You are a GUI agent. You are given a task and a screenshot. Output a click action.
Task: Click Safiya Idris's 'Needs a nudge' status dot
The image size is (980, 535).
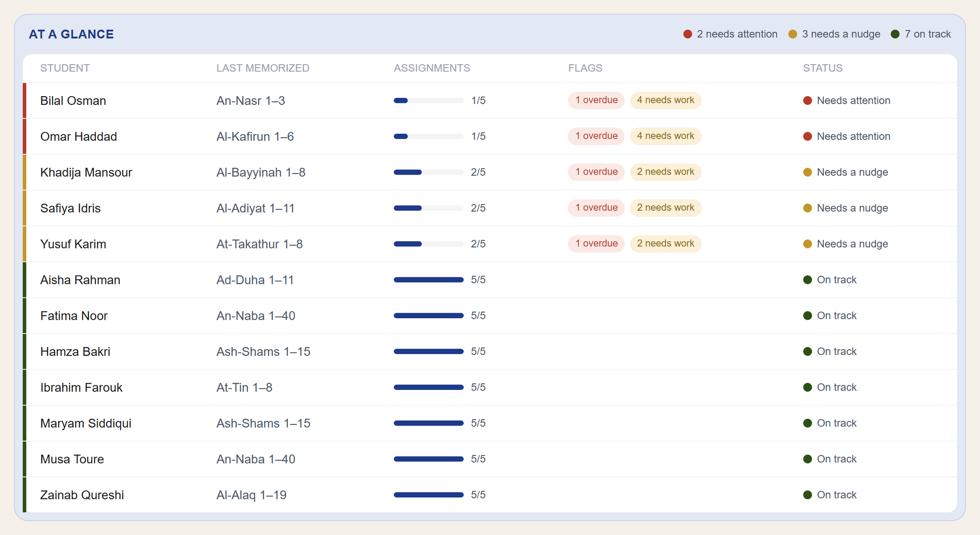pyautogui.click(x=808, y=208)
